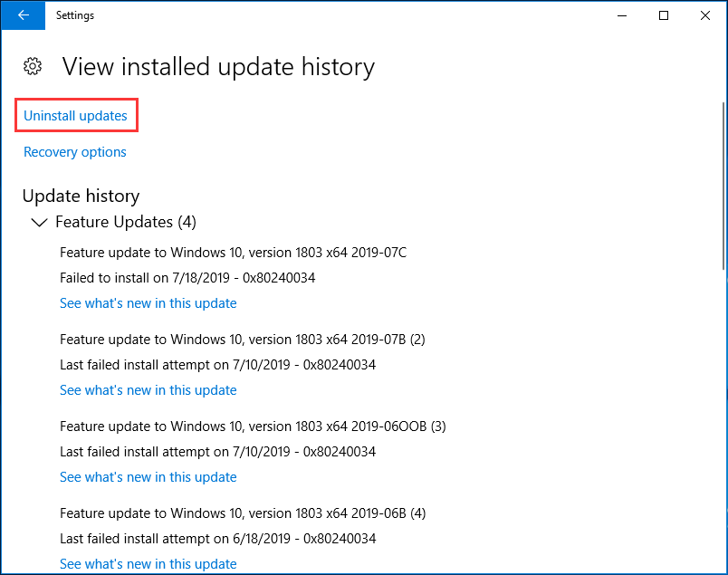Open 'See what's new' under 2019-06OOB (3) update
The width and height of the screenshot is (728, 575).
pos(148,477)
